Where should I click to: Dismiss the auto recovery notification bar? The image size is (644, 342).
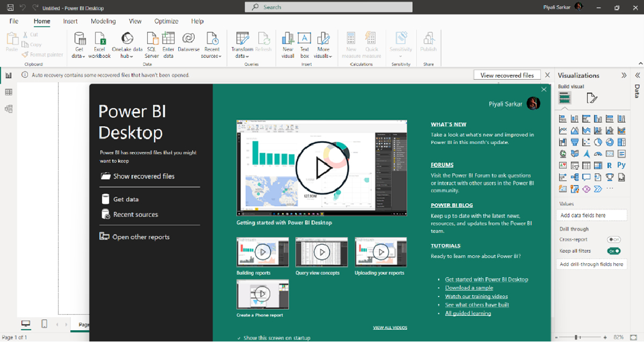547,76
